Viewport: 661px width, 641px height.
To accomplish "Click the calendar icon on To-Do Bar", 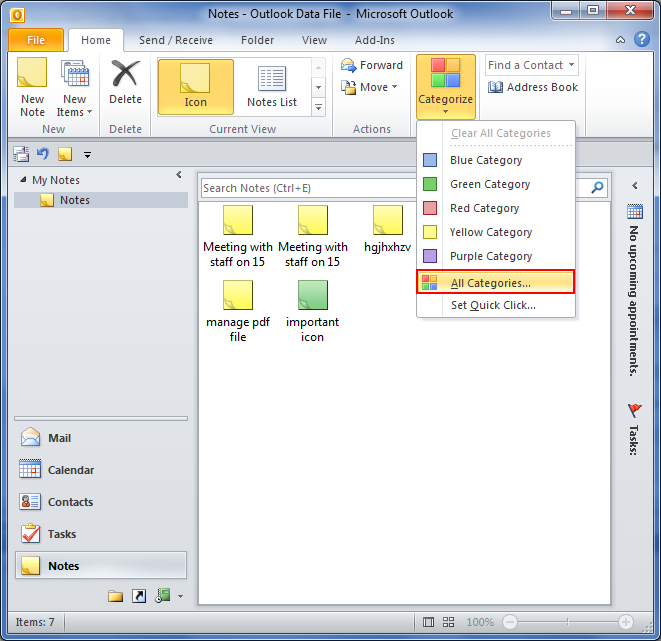I will tap(635, 211).
